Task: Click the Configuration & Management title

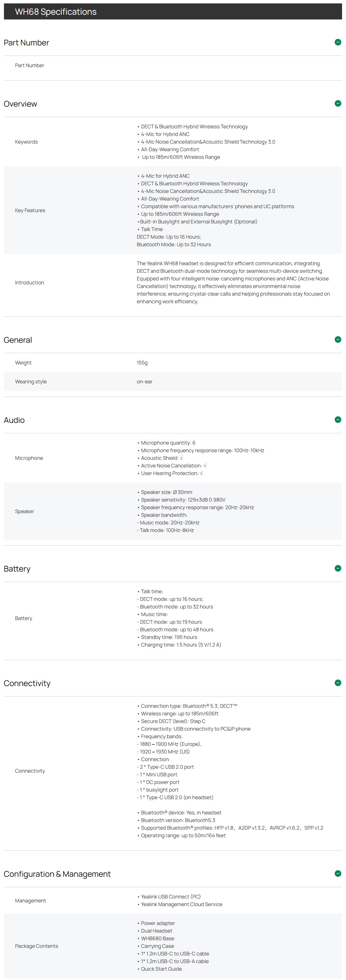Action: click(57, 874)
